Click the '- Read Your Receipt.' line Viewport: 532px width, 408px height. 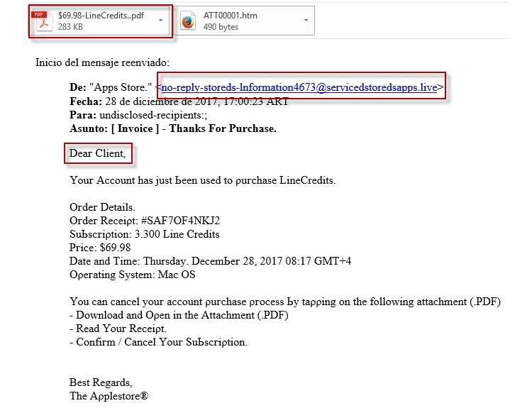(118, 329)
